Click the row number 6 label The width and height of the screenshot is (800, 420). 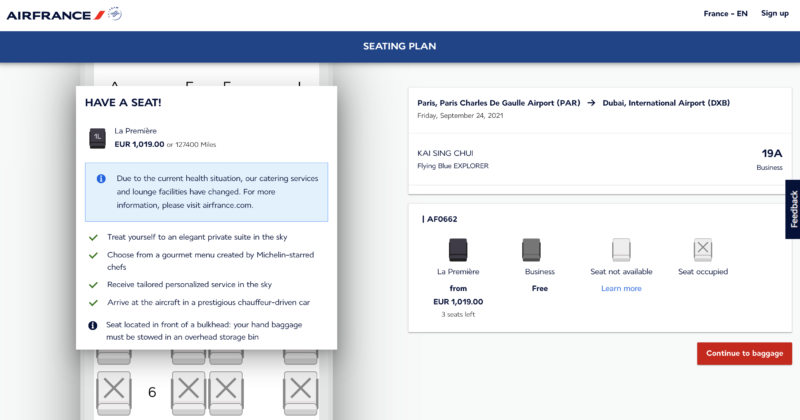(152, 392)
